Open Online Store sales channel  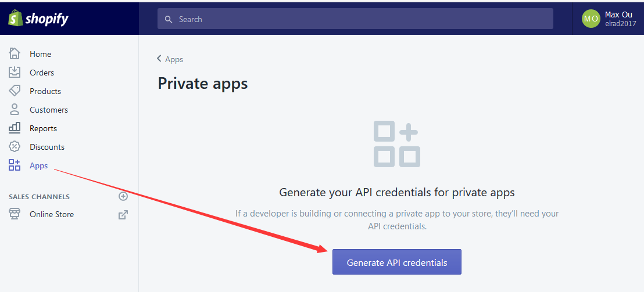pyautogui.click(x=52, y=214)
